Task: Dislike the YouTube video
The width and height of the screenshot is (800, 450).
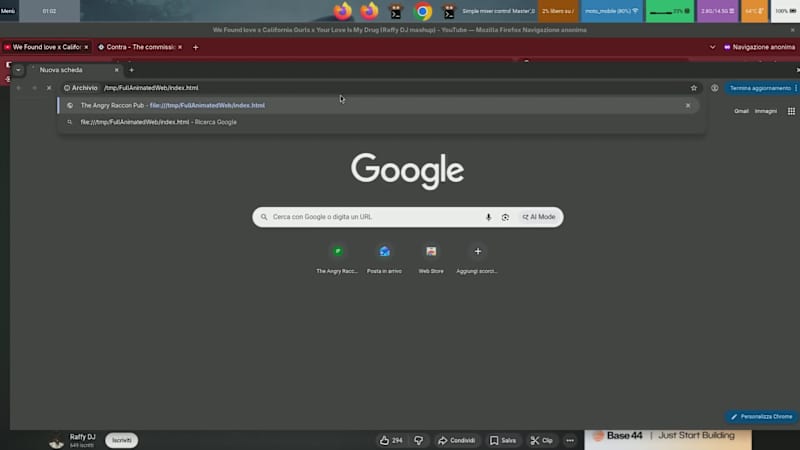Action: click(419, 440)
